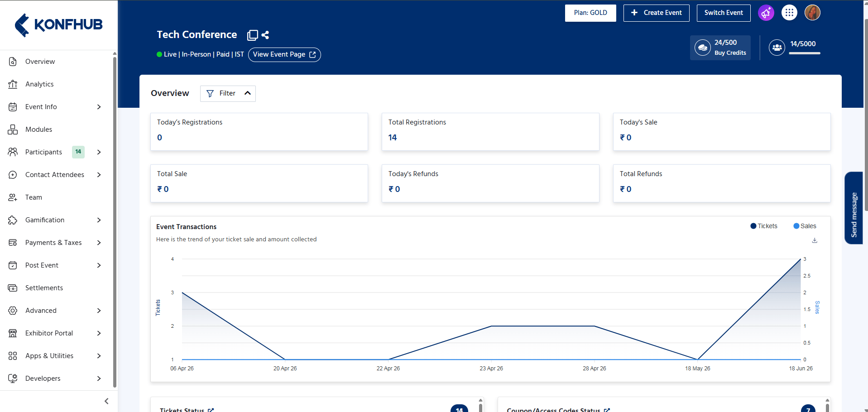This screenshot has width=868, height=412.
Task: Download the Event Transactions chart
Action: [815, 240]
